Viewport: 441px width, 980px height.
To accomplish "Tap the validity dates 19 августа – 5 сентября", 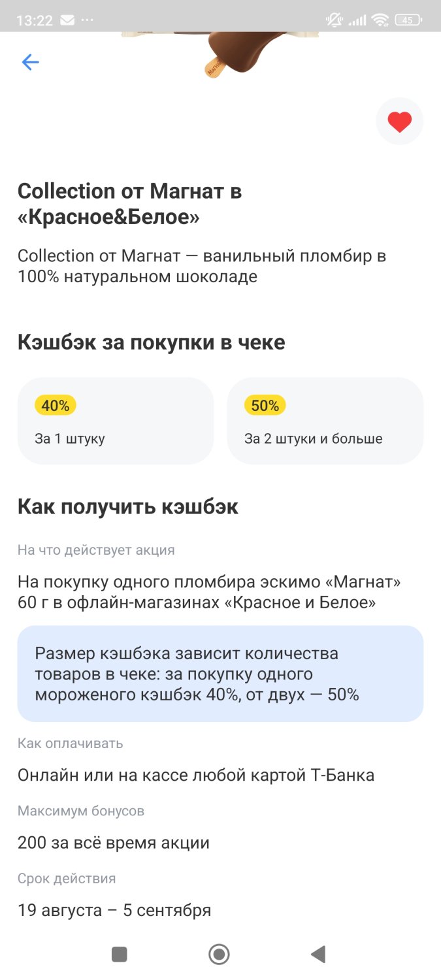I will 114,910.
